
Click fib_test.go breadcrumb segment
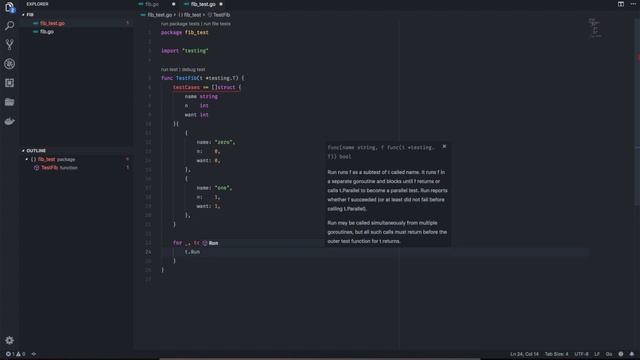pos(160,15)
